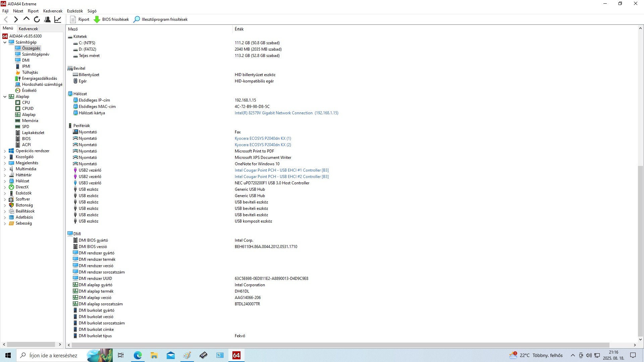
Task: Open the graph chart toolbar icon
Action: 58,19
